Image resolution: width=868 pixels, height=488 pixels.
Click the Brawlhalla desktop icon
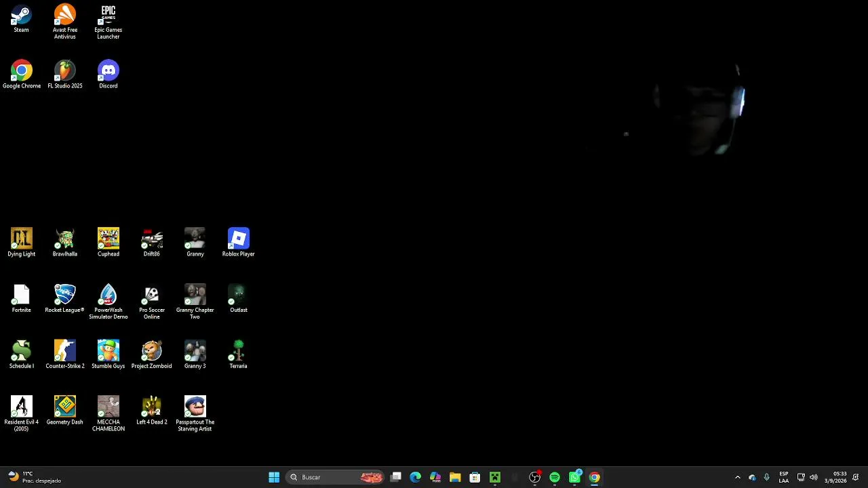coord(65,243)
